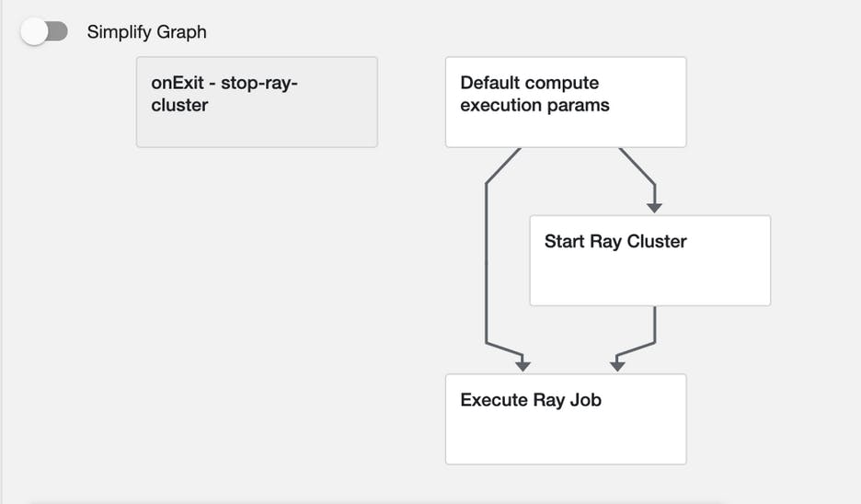Image resolution: width=861 pixels, height=504 pixels.
Task: Click the right arrowhead entering Execute Ray Job
Action: click(618, 365)
